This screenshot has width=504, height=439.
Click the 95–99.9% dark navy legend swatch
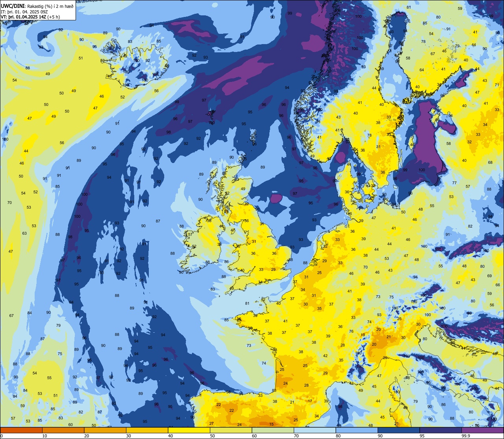click(441, 430)
